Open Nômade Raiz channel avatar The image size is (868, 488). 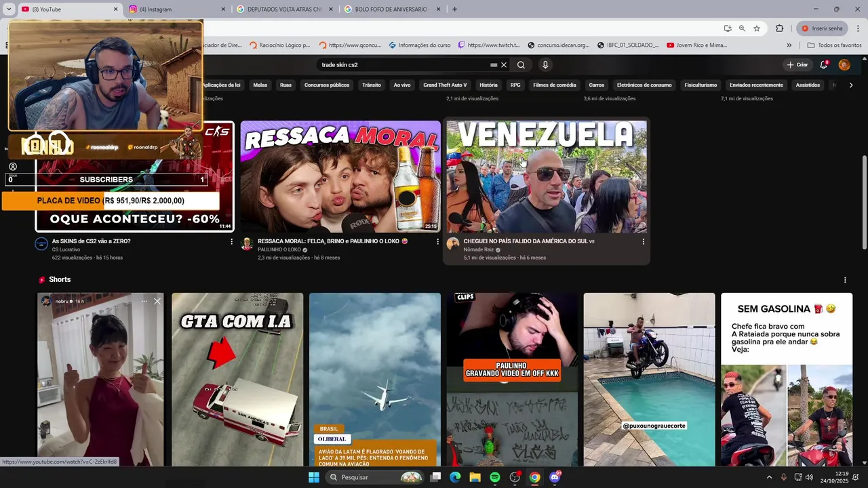point(453,244)
